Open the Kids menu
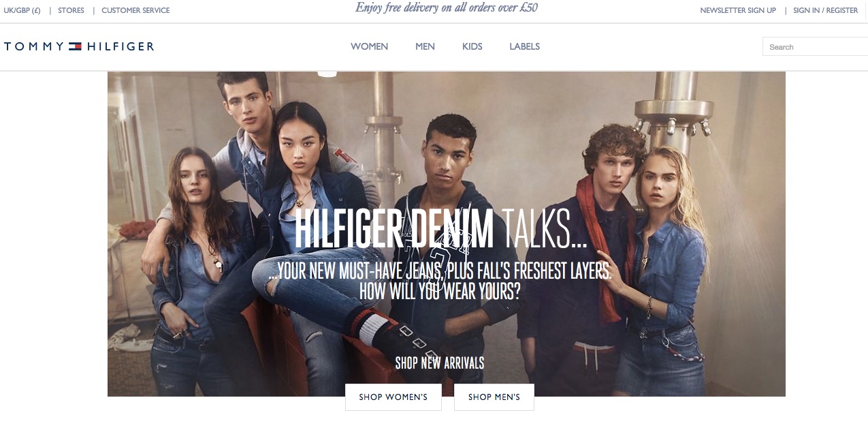 472,46
